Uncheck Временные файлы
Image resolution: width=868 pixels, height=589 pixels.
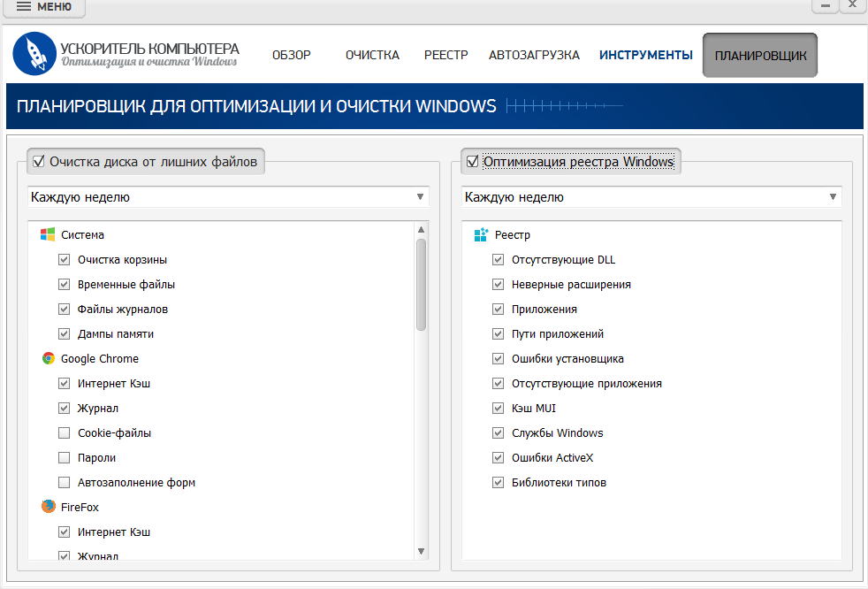tap(65, 284)
